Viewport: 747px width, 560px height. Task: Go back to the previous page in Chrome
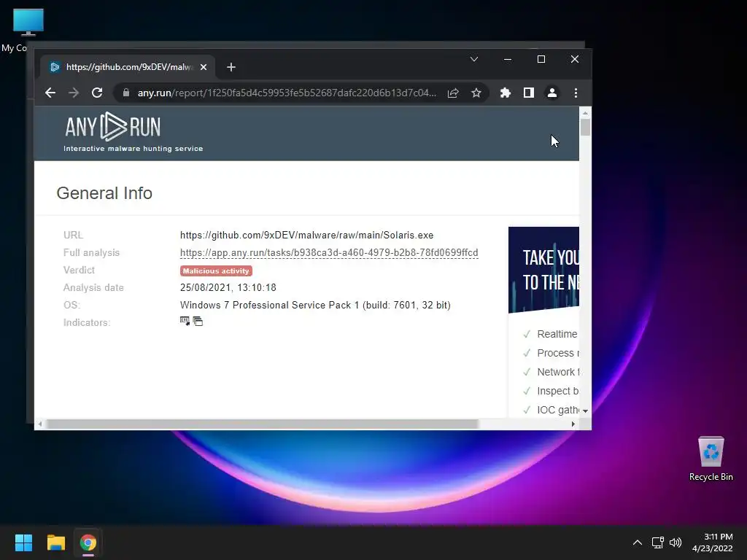click(50, 93)
